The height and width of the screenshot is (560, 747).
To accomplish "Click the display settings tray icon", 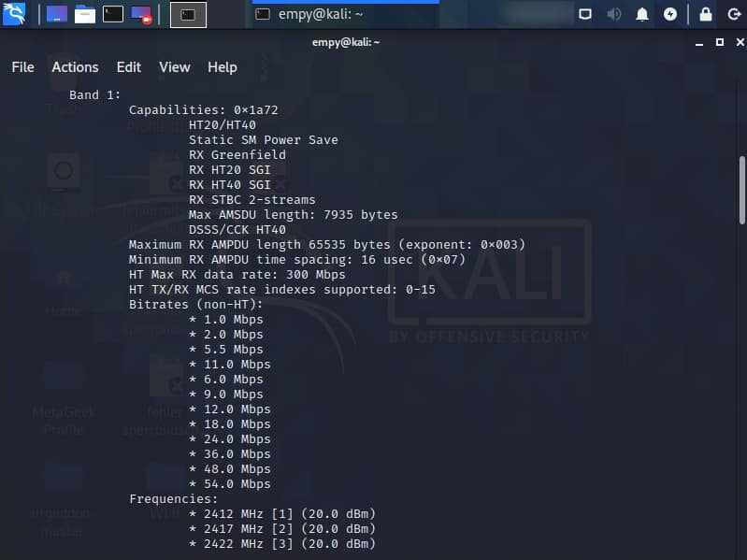I will click(x=585, y=14).
